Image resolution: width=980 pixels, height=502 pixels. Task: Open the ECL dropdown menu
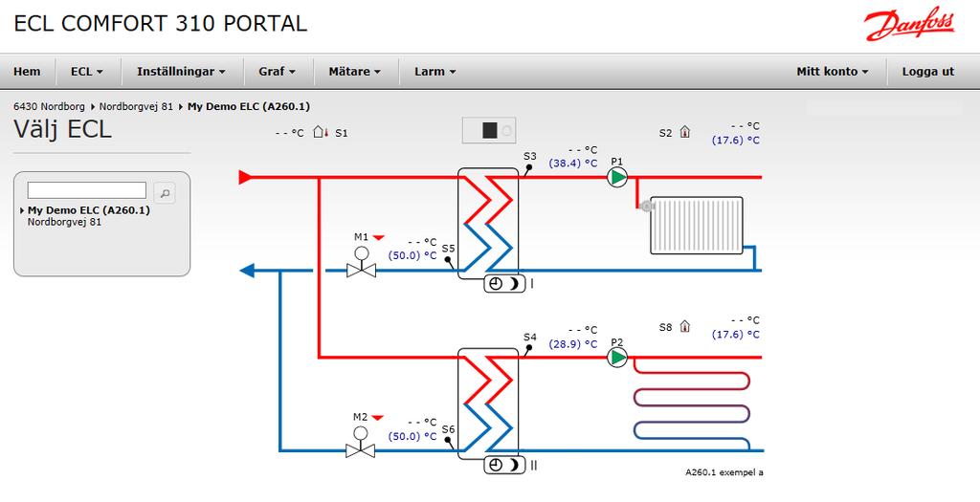(87, 72)
